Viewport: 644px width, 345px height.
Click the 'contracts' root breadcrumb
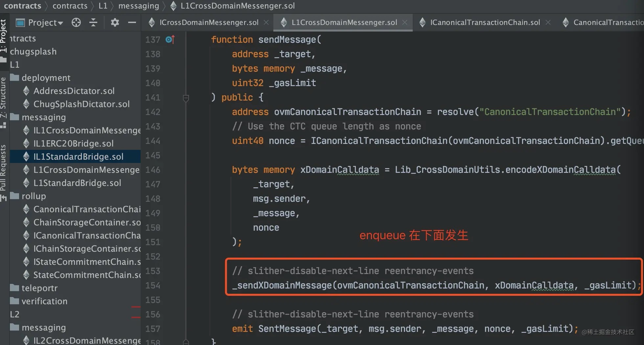tap(23, 6)
